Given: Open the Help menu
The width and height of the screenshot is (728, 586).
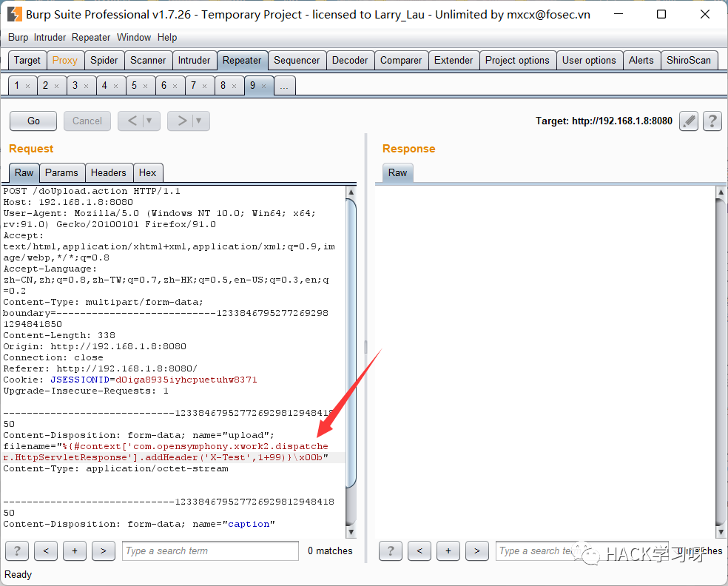Looking at the screenshot, I should click(167, 37).
